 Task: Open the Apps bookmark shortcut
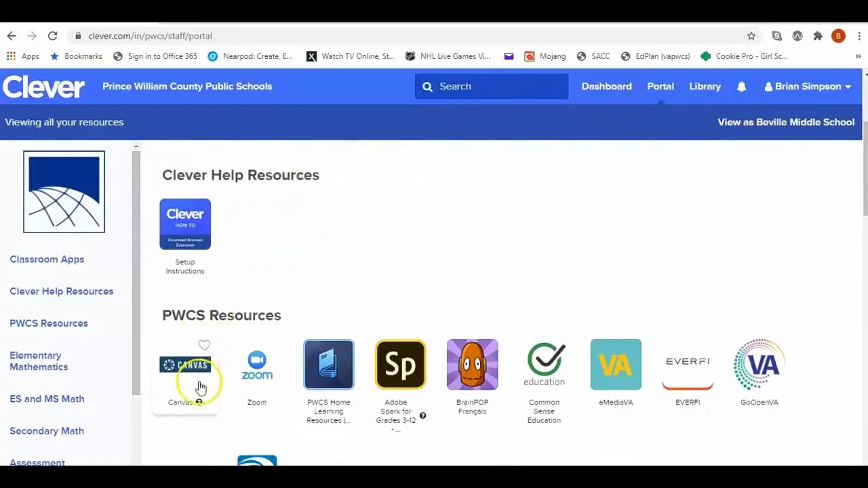click(23, 56)
